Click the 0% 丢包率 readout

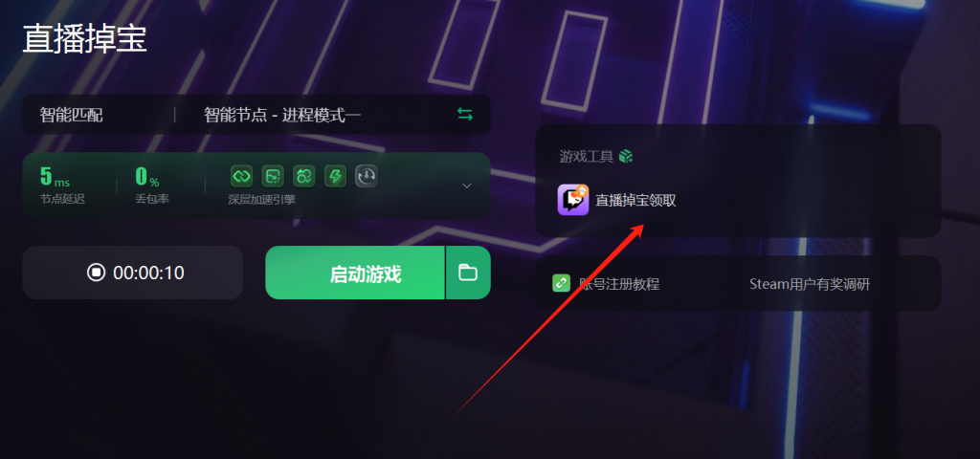click(x=152, y=185)
